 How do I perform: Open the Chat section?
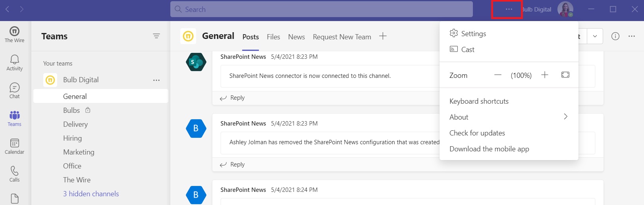14,91
